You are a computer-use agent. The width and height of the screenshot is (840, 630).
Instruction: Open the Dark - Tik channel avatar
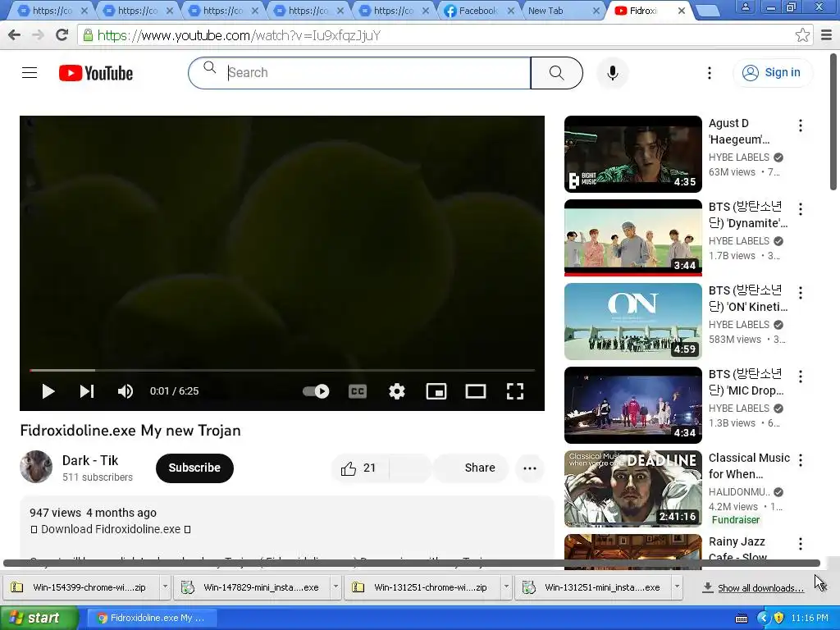[x=36, y=467]
